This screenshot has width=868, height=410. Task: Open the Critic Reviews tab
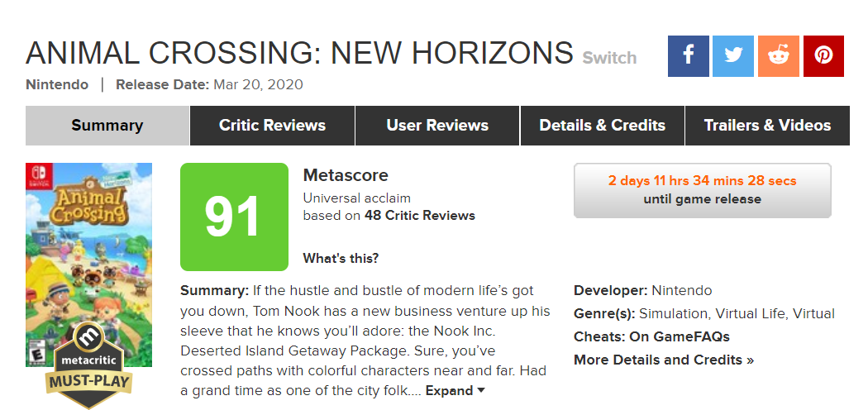[272, 126]
